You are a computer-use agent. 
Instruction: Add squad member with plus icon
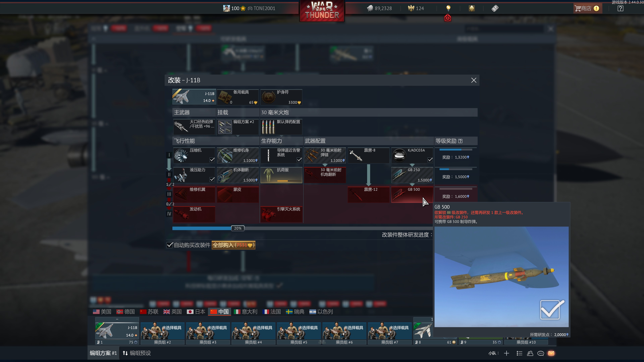pos(506,353)
